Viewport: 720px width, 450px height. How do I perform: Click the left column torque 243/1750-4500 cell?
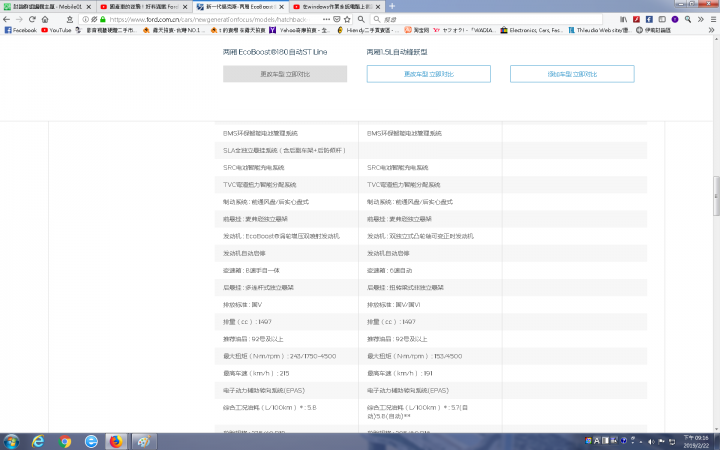(286, 356)
